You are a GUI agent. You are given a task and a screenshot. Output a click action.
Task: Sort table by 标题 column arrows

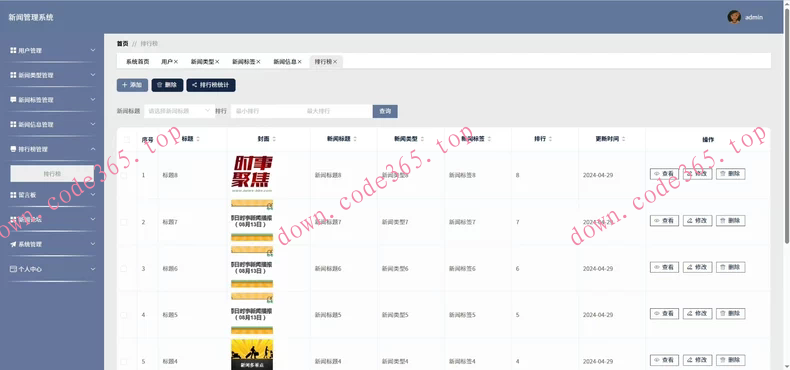[x=198, y=139]
